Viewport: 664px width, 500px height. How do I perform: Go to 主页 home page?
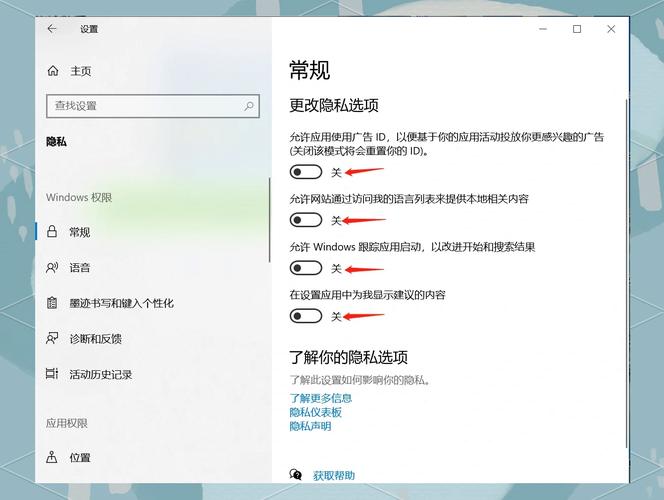(80, 71)
